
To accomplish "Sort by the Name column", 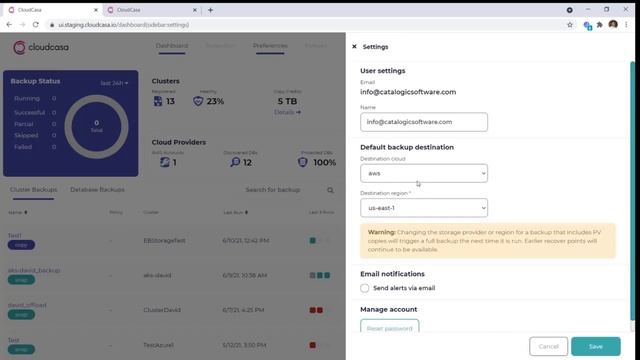I will click(x=18, y=212).
